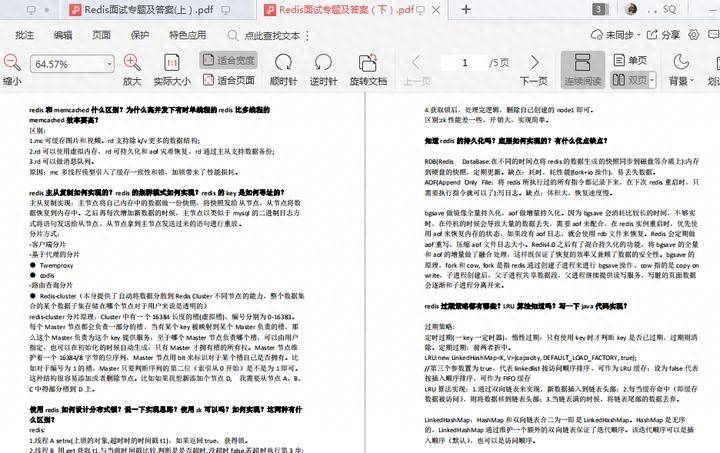Switch to Redis面试专题及答案(上).pdf tab
This screenshot has width=720, height=453.
[149, 10]
